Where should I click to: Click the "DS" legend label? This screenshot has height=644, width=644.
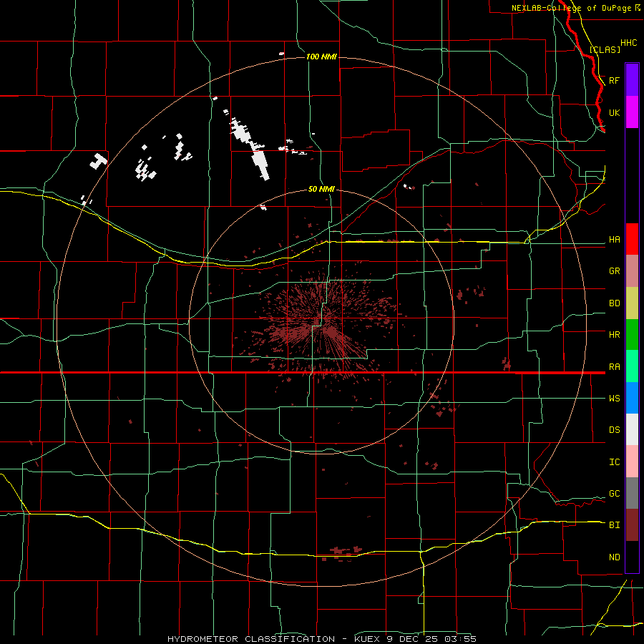click(x=615, y=430)
